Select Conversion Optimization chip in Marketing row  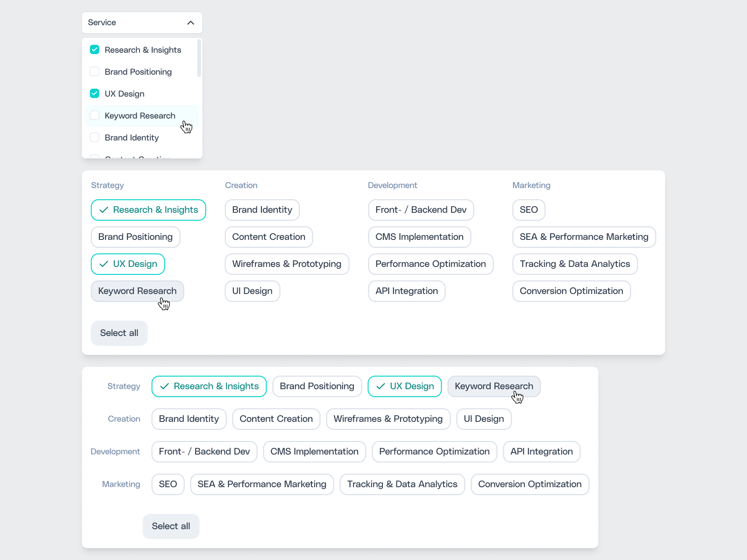[x=530, y=484]
